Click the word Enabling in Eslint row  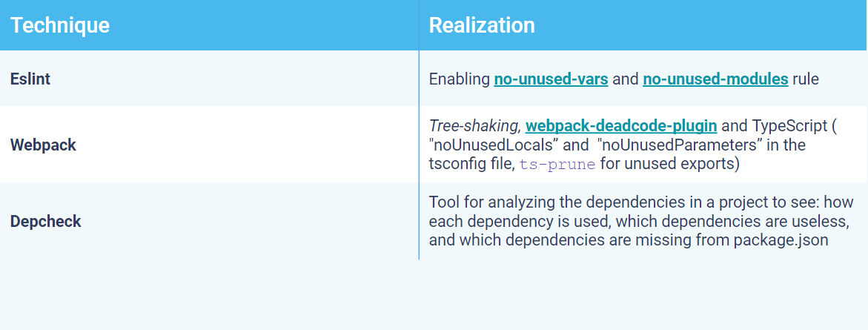point(460,79)
